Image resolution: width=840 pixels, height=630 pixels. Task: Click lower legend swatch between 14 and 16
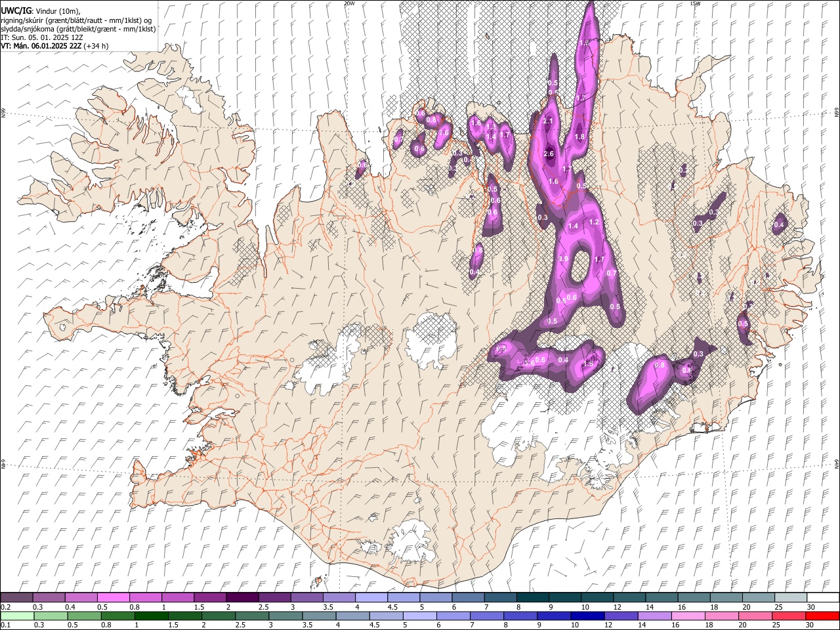click(655, 616)
